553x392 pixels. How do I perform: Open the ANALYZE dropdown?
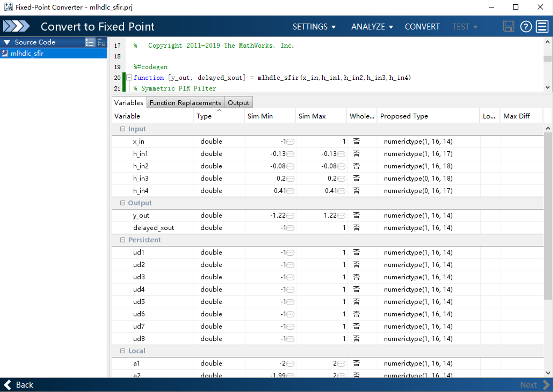(372, 27)
